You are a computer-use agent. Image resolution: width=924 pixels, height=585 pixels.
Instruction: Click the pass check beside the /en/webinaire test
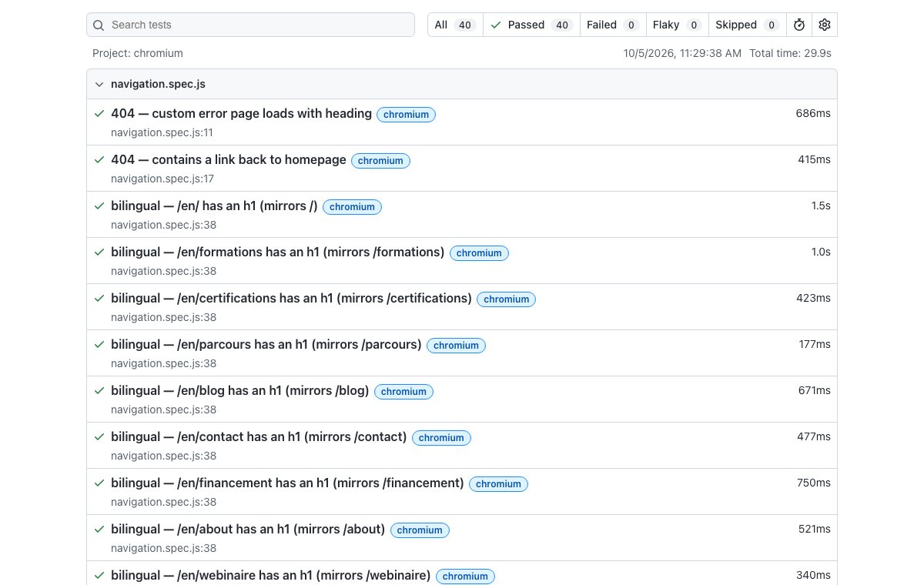pos(99,575)
